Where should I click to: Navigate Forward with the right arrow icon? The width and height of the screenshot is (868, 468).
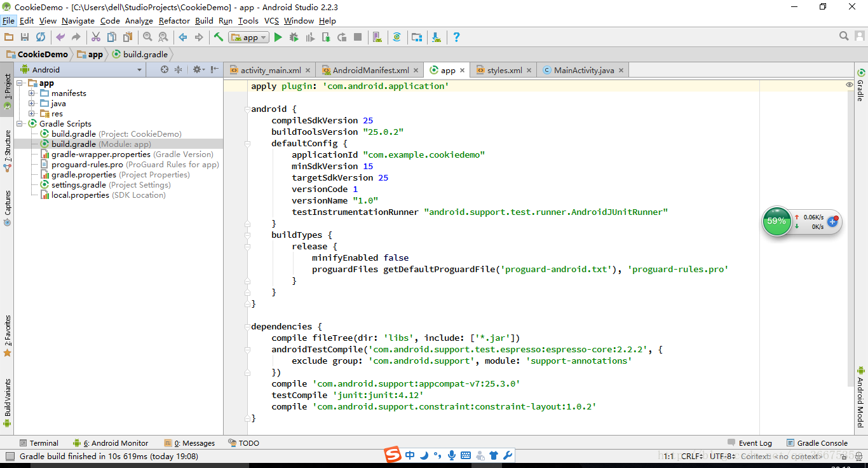pos(199,38)
